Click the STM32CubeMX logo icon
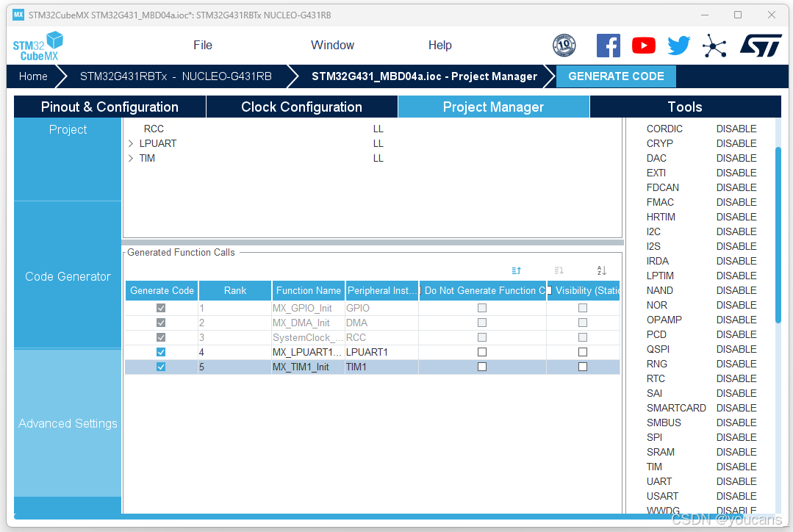793x532 pixels. coord(38,46)
